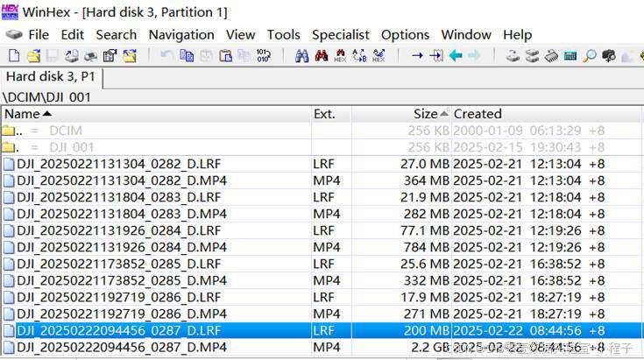Click the Open file folder icon
Image resolution: width=644 pixels, height=360 pixels.
click(x=33, y=55)
